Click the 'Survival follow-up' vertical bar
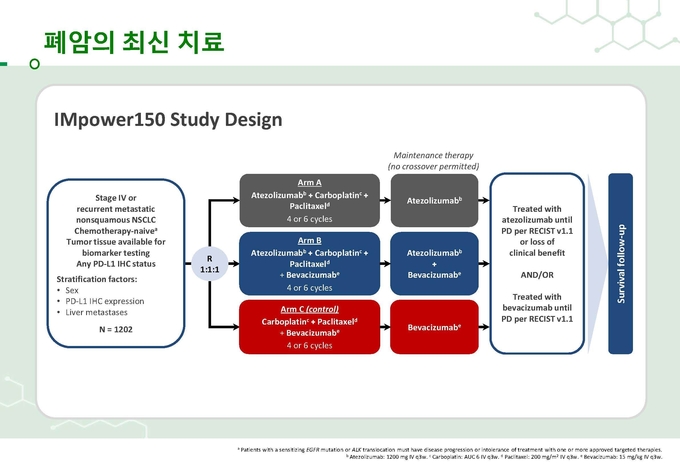This screenshot has height=471, width=680. [x=621, y=264]
